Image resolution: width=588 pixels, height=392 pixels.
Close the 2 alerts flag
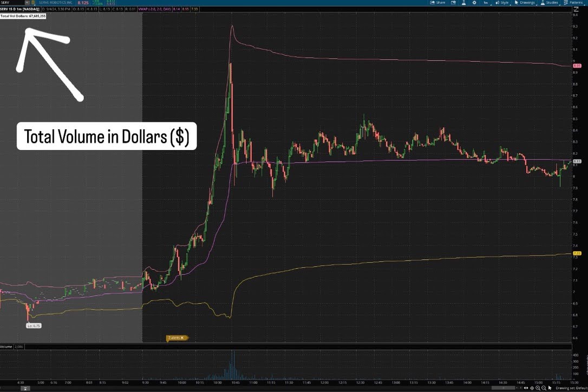(182, 338)
